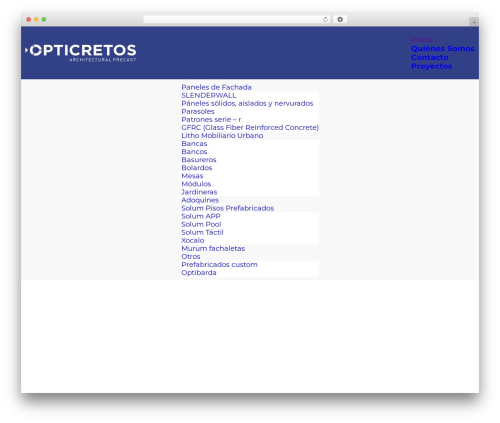
Task: Select the Bancos link
Action: pos(194,152)
